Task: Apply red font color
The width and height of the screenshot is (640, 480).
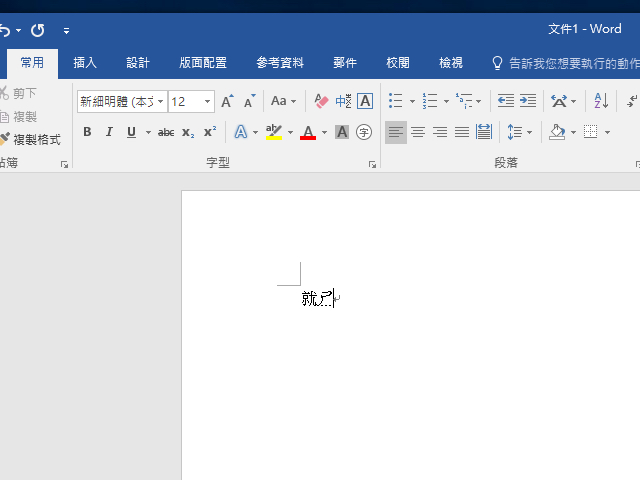Action: [308, 132]
